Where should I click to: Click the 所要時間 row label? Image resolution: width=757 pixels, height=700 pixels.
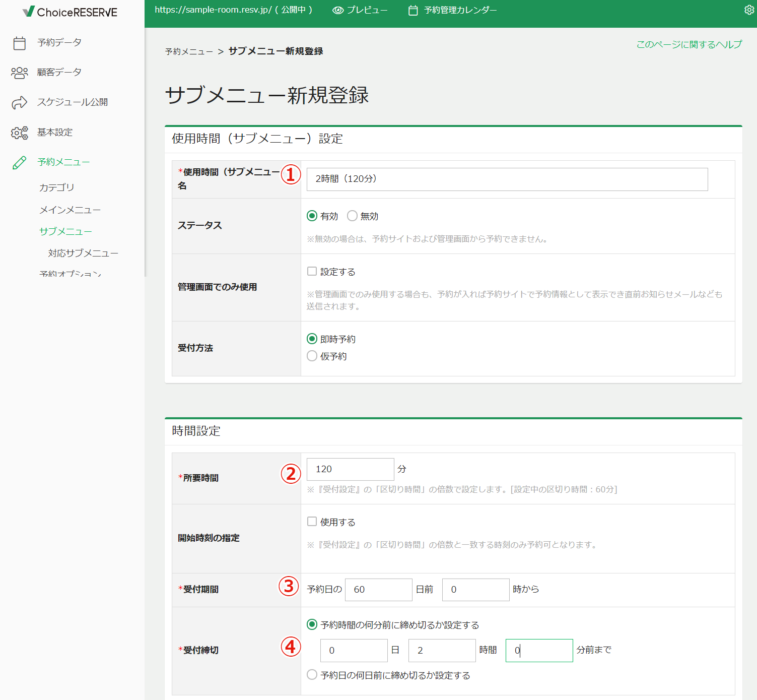pyautogui.click(x=198, y=478)
